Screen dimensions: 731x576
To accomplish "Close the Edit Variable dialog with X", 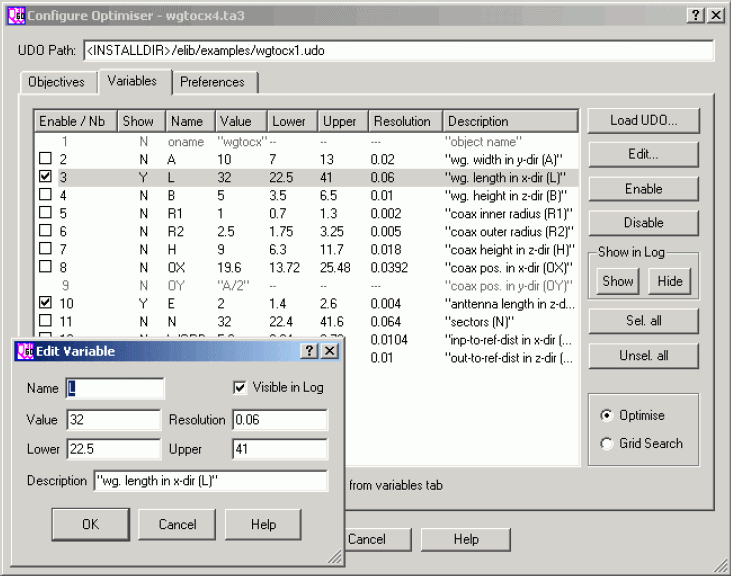I will (x=329, y=351).
